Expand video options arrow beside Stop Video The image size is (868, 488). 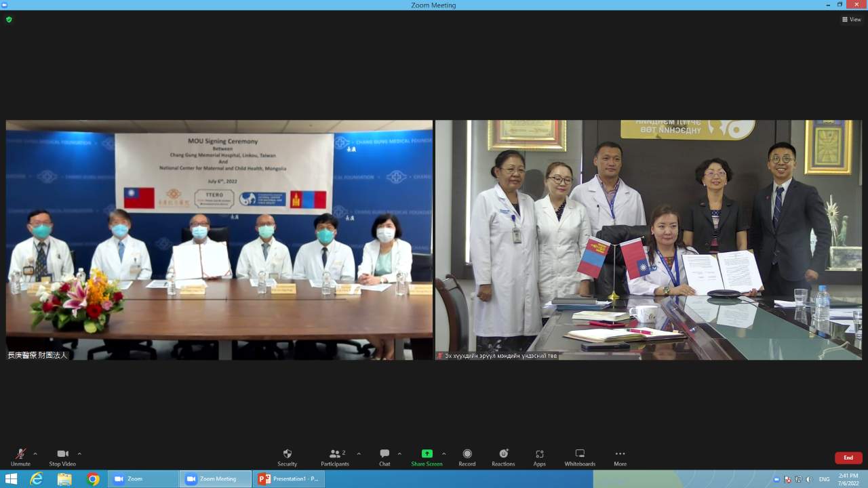tap(79, 454)
